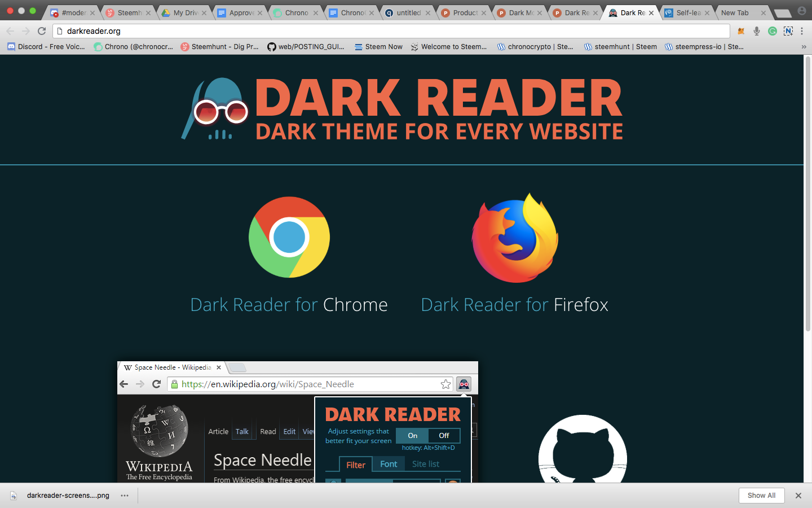Close the Self-lea tab

click(x=707, y=13)
